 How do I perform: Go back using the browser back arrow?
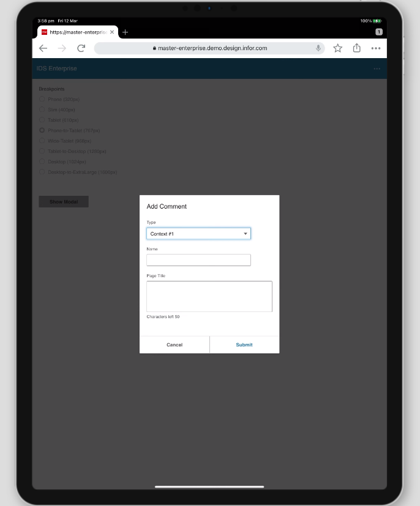coord(43,48)
